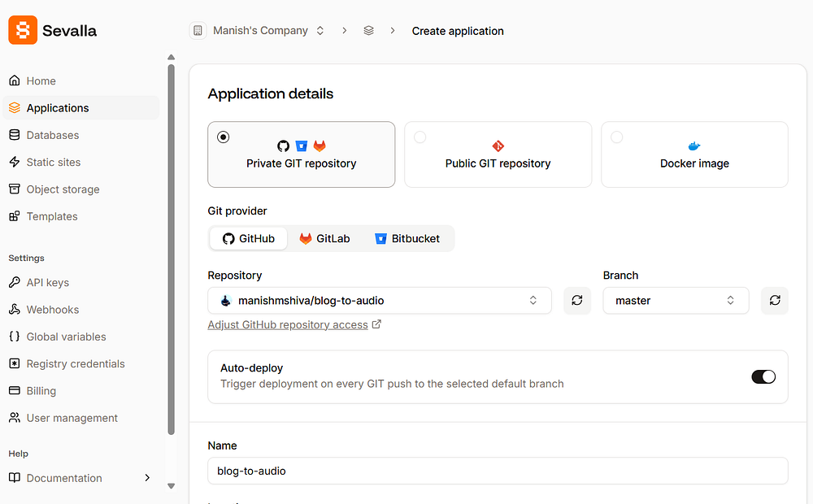Select Bitbucket as Git provider
Viewport: 813px width, 504px height.
point(409,238)
